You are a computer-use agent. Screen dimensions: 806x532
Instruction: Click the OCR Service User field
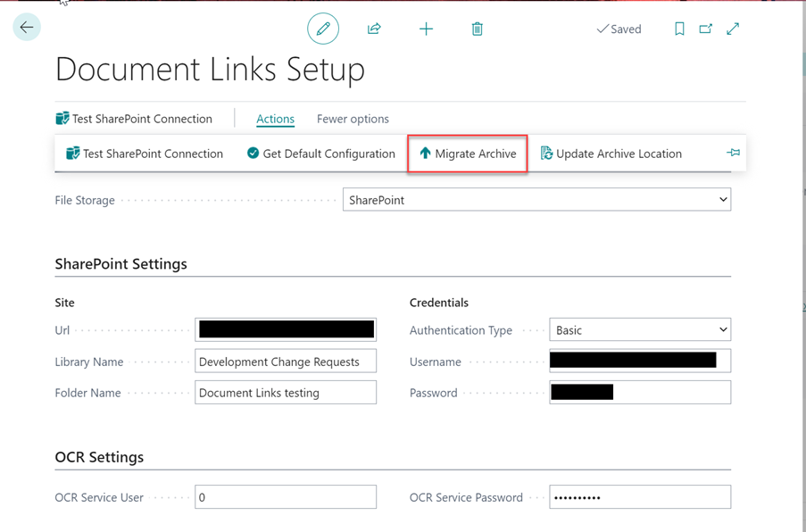tap(286, 496)
